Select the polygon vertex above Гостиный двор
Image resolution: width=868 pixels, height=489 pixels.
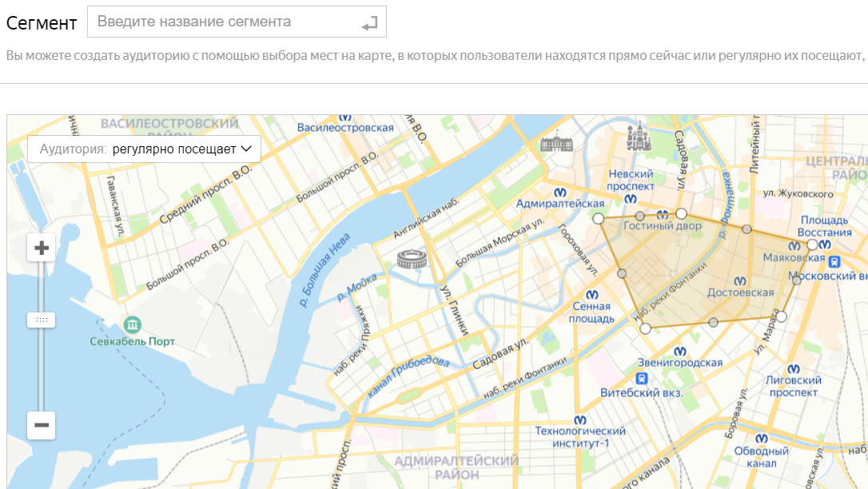pyautogui.click(x=682, y=213)
